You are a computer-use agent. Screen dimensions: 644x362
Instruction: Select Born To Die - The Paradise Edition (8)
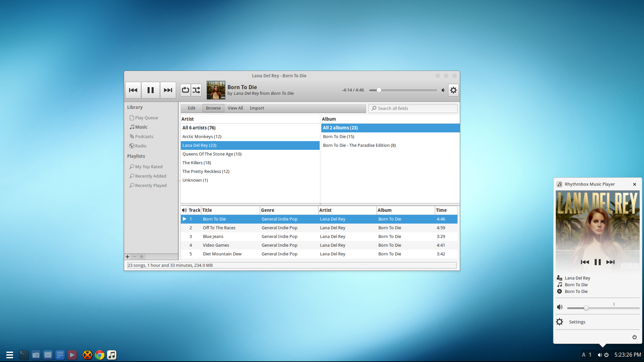[390, 145]
